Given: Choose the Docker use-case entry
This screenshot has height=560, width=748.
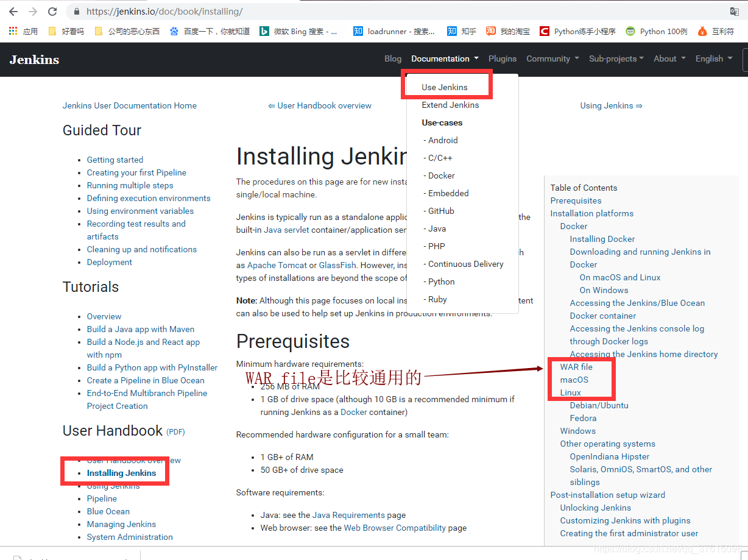Looking at the screenshot, I should 439,175.
